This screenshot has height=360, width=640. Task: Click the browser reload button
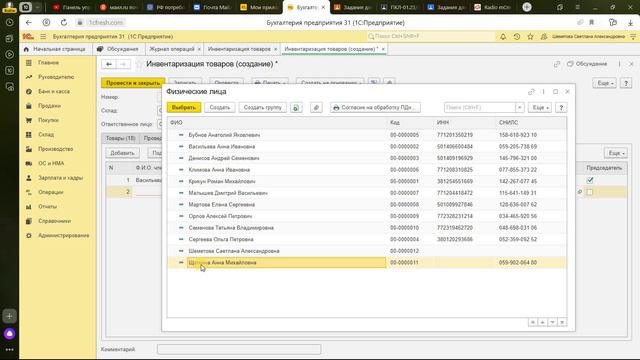click(x=64, y=22)
